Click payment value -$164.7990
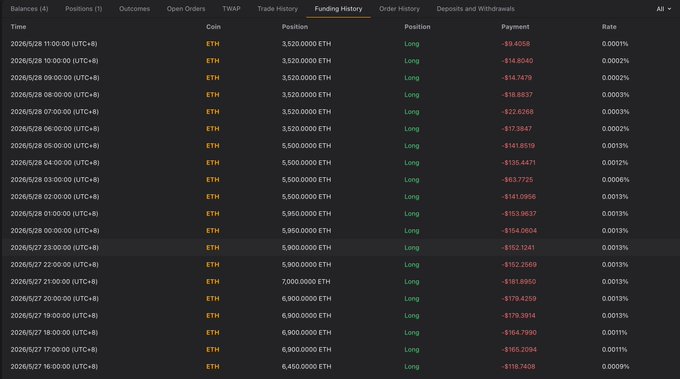 coord(519,333)
